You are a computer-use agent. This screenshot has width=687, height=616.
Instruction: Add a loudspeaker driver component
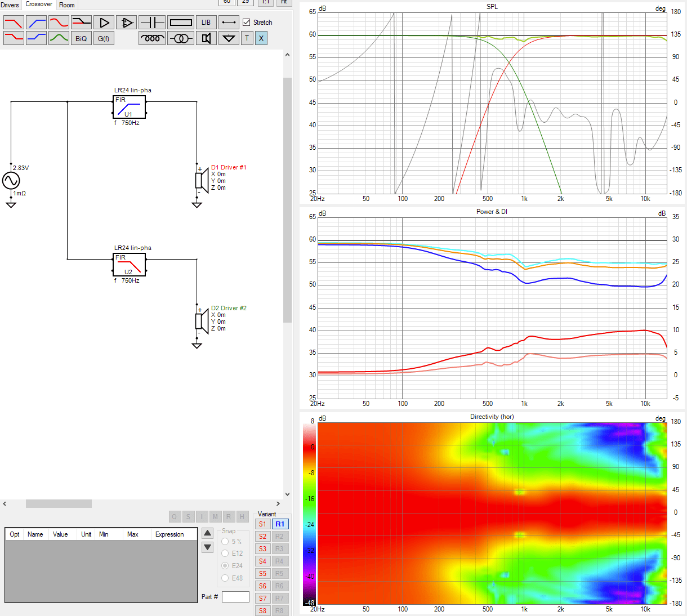pos(206,38)
